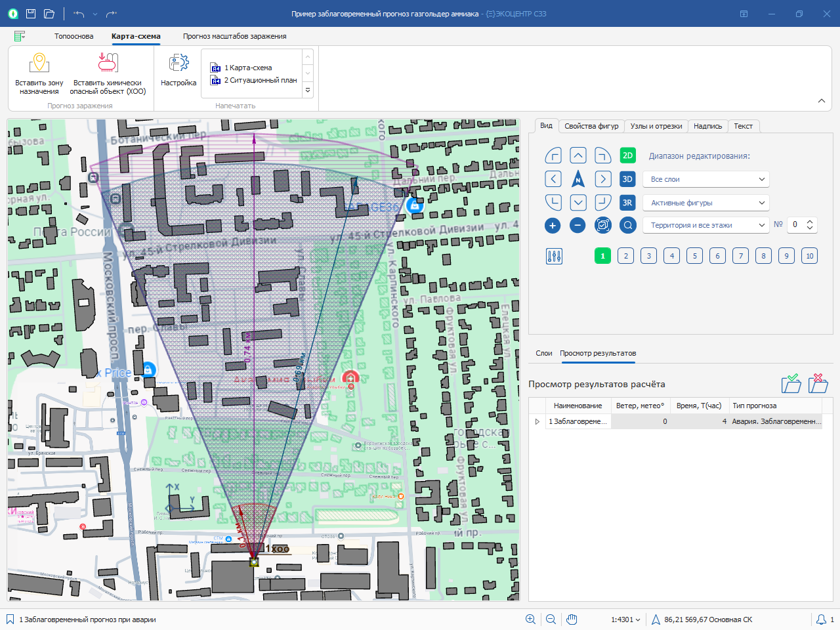
Task: Pan view to the lower-right corner
Action: point(602,202)
